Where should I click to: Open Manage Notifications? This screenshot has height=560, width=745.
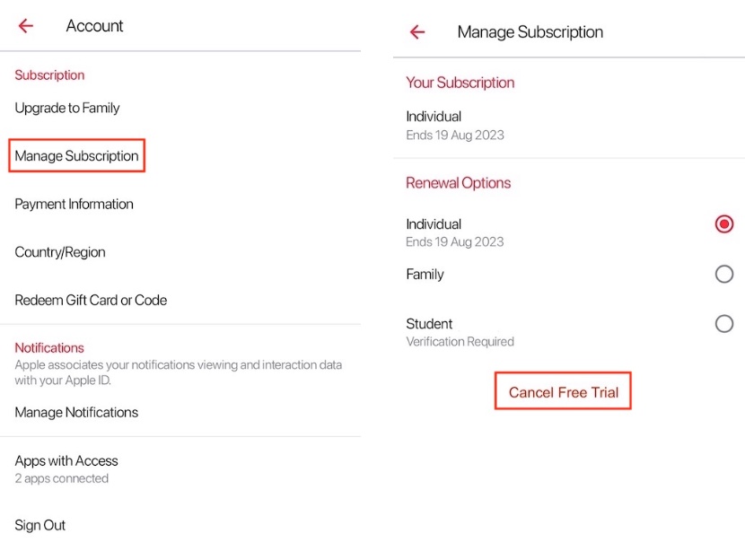[76, 413]
